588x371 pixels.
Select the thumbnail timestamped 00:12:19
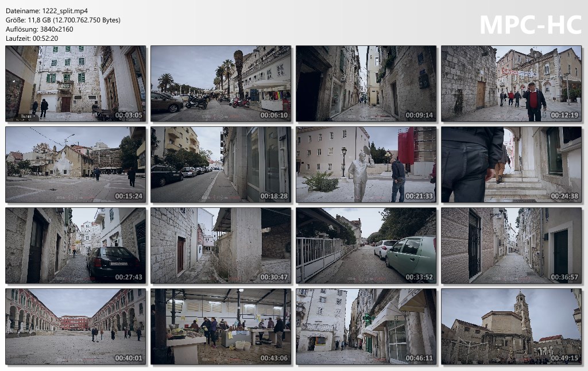[x=511, y=84]
